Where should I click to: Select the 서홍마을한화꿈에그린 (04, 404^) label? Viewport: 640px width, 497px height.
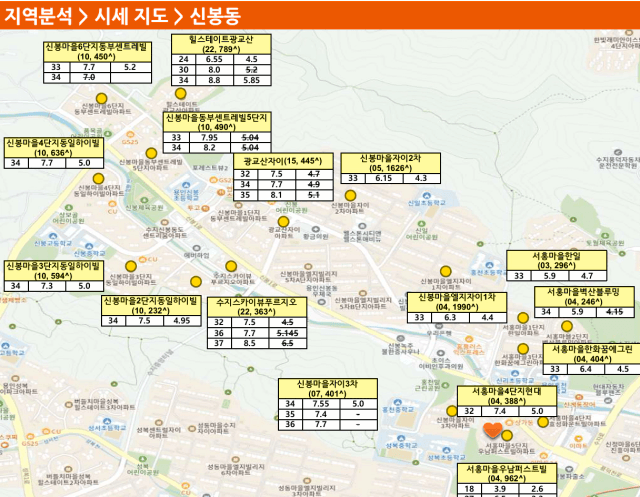[592, 354]
